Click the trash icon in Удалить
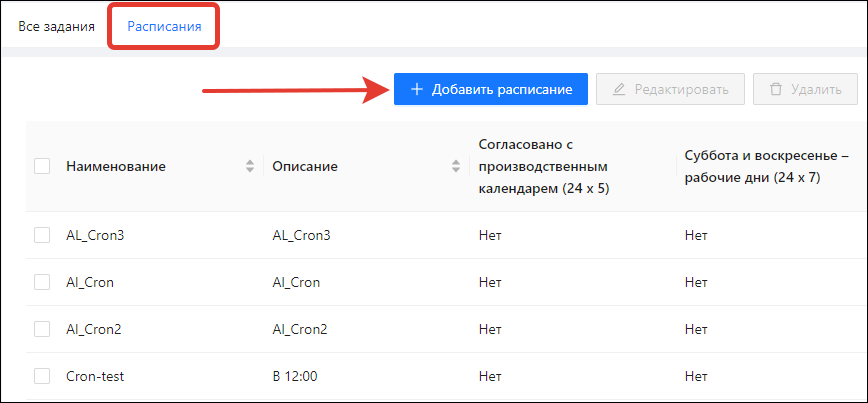Image resolution: width=868 pixels, height=403 pixels. [x=776, y=89]
